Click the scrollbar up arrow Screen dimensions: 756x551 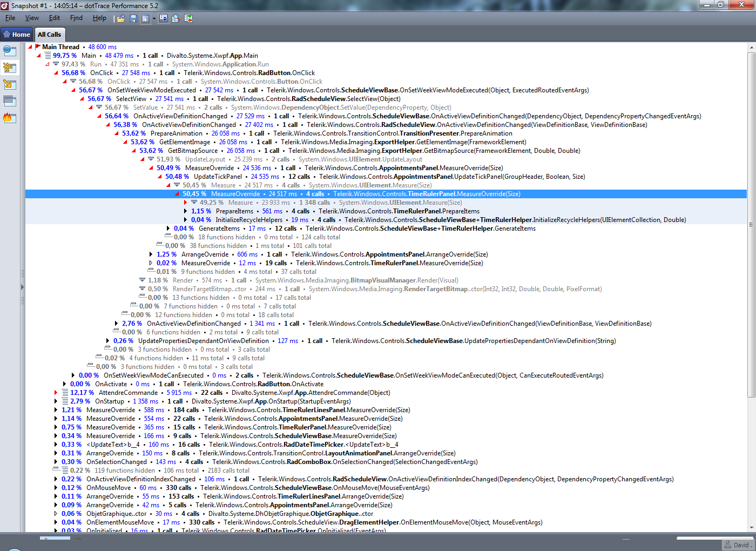coord(751,48)
